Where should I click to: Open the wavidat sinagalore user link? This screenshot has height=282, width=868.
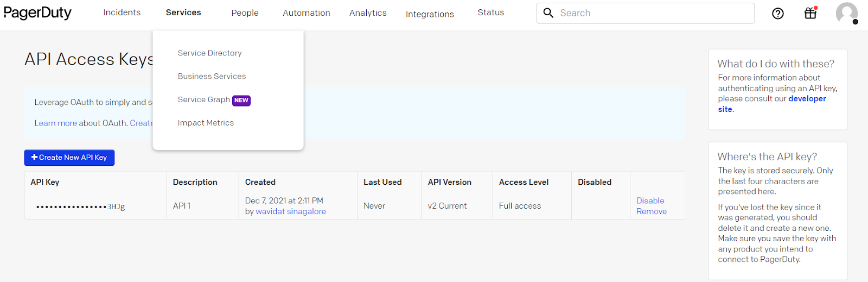pyautogui.click(x=291, y=212)
